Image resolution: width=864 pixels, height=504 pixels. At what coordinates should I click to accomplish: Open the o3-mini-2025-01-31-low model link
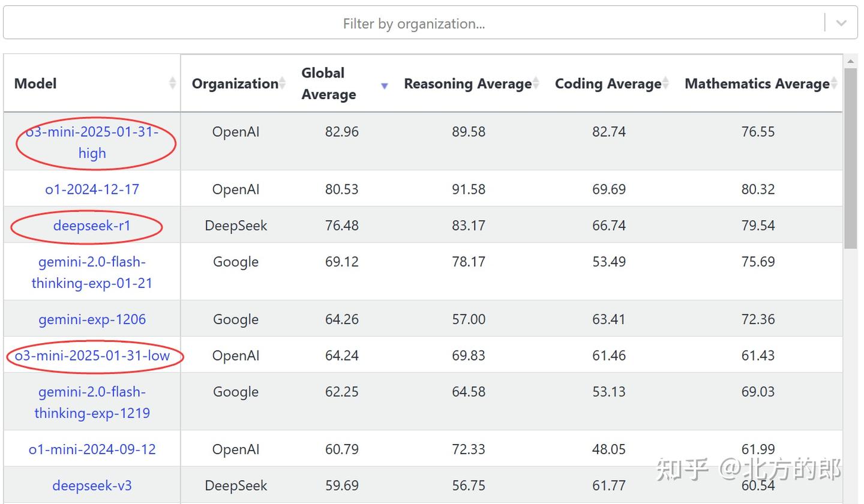coord(92,355)
